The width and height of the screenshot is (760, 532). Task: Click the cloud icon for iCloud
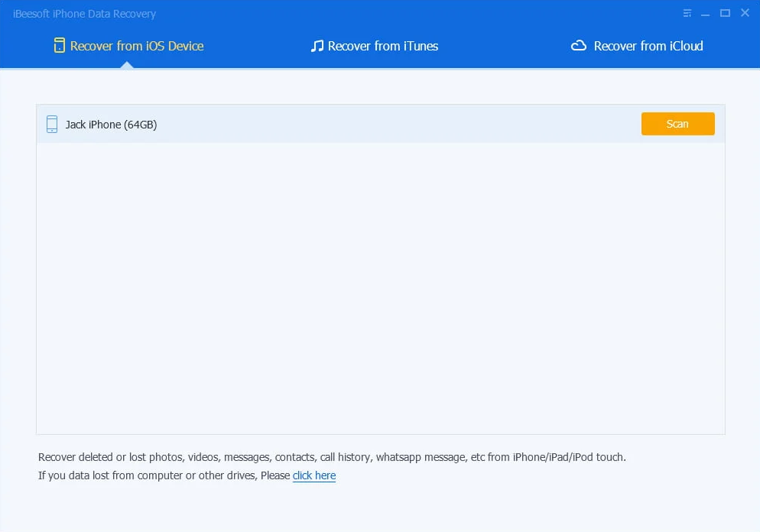click(x=579, y=46)
